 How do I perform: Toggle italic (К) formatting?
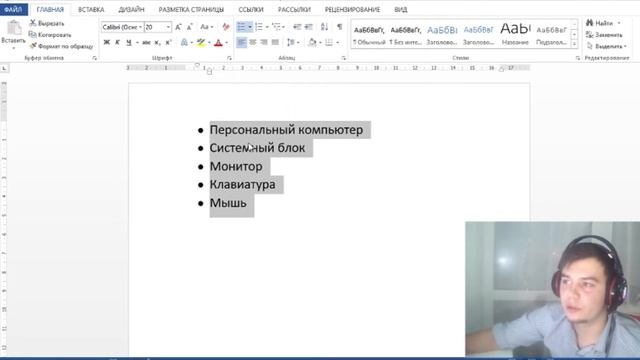(118, 42)
